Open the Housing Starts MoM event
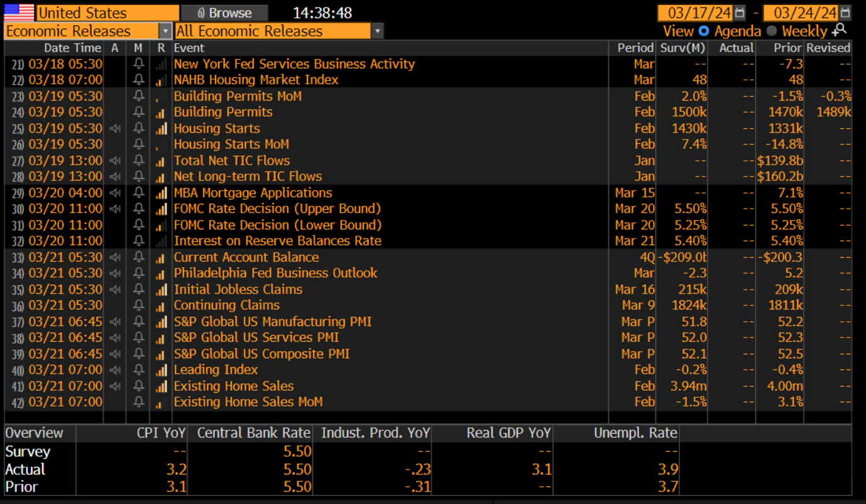Image resolution: width=866 pixels, height=504 pixels. pos(231,145)
